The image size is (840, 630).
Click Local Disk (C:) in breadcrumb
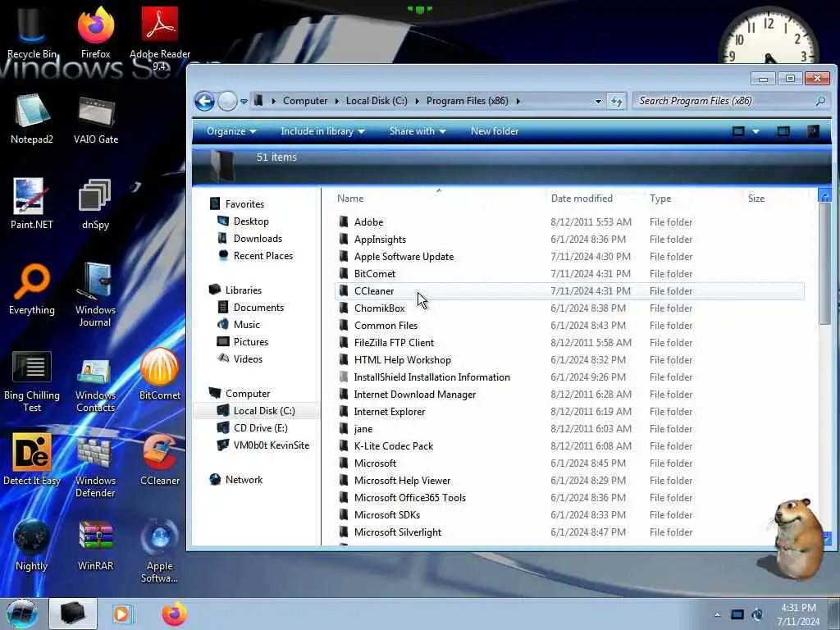377,101
